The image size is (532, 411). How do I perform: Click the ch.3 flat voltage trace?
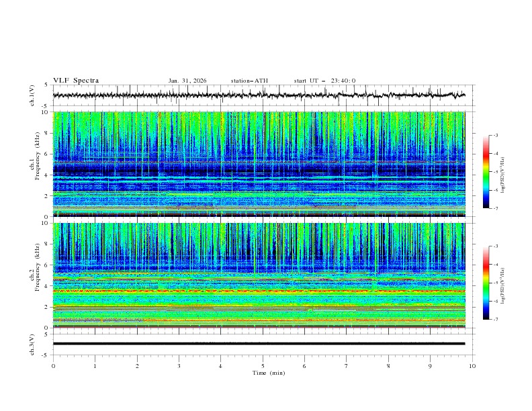(259, 344)
